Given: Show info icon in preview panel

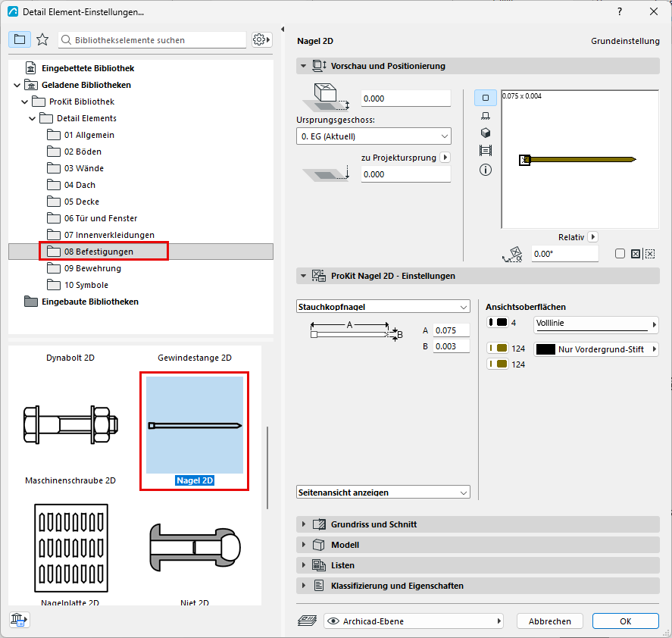Looking at the screenshot, I should coord(485,170).
